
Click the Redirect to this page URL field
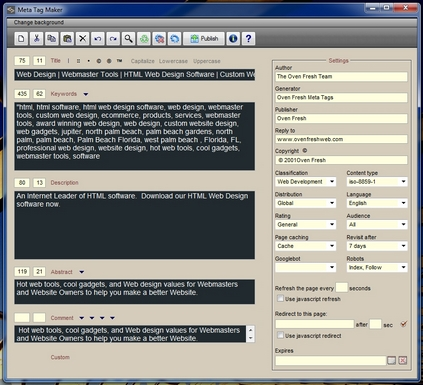click(314, 324)
